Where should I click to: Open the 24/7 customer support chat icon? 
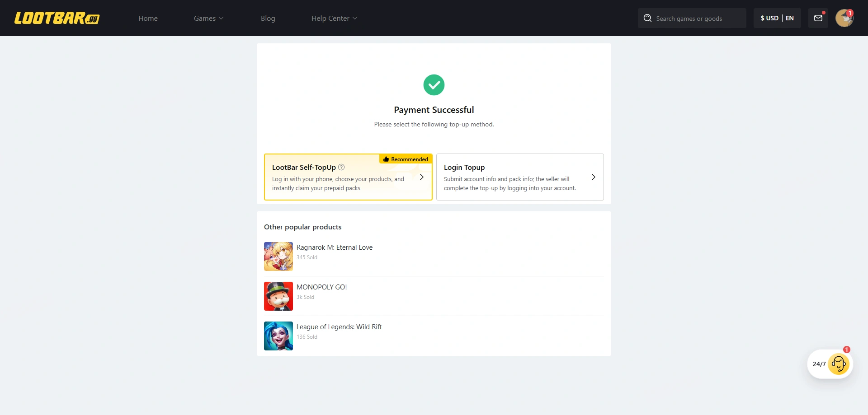click(x=839, y=364)
